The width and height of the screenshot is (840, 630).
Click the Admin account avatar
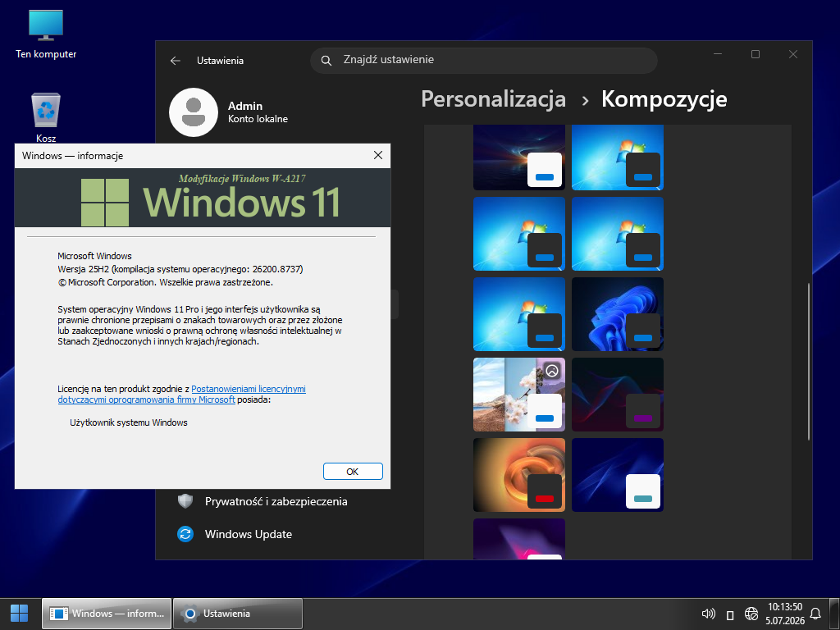pos(194,112)
